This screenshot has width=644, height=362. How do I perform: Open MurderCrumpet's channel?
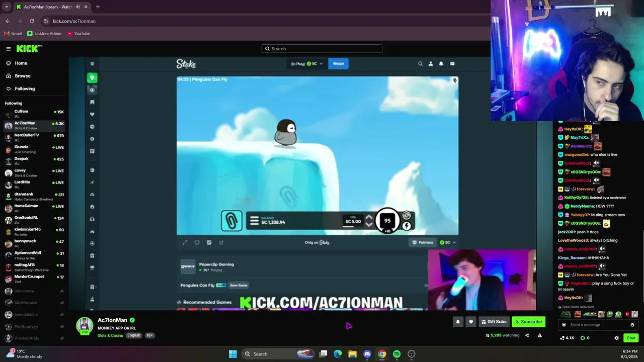pos(34,279)
